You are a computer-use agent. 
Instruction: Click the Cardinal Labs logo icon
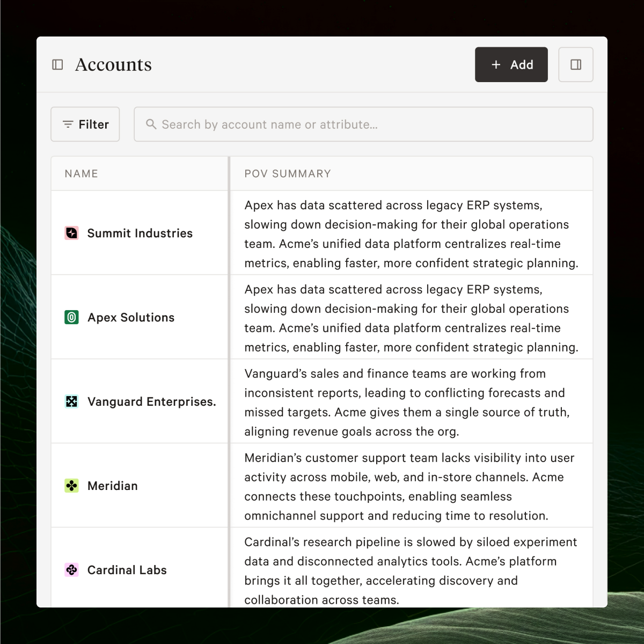tap(71, 570)
